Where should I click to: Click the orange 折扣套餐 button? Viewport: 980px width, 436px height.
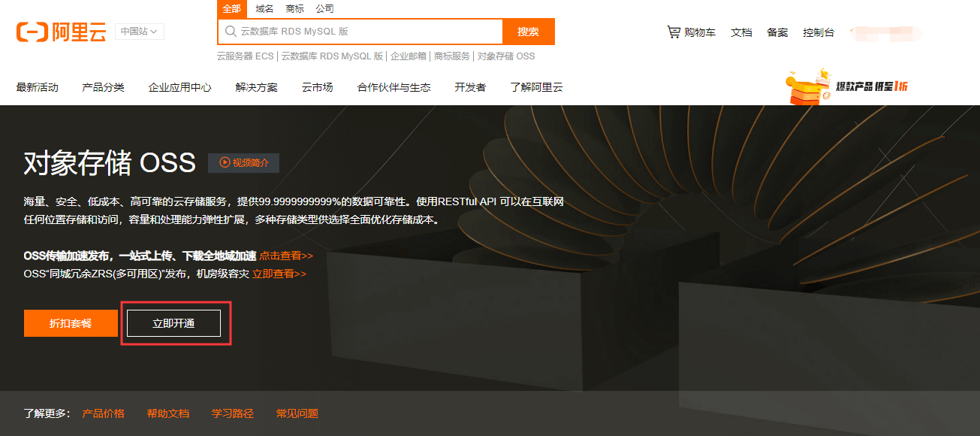pyautogui.click(x=71, y=323)
